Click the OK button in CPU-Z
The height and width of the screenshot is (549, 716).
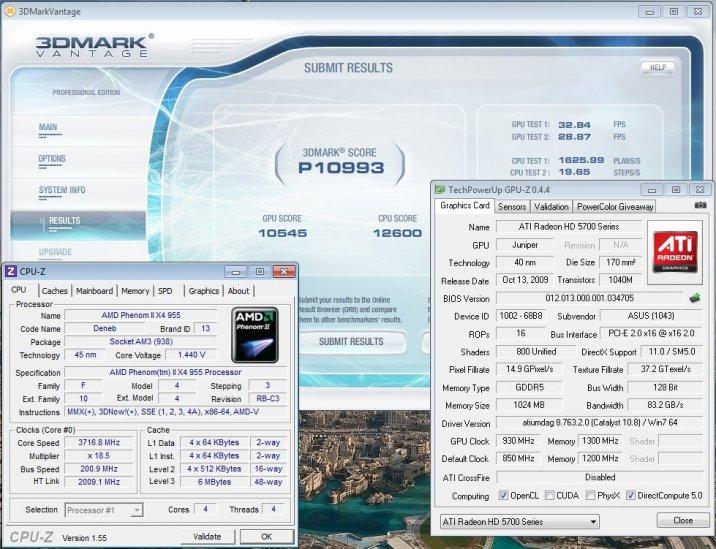(x=267, y=536)
